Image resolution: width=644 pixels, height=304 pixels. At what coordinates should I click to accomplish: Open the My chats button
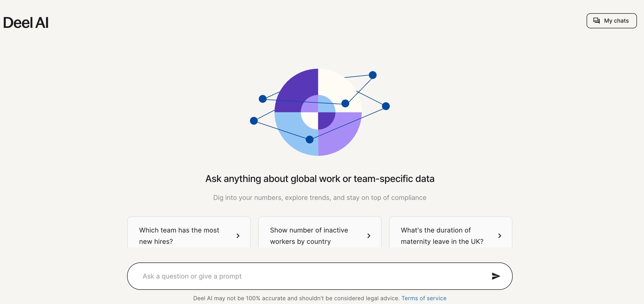click(x=611, y=21)
